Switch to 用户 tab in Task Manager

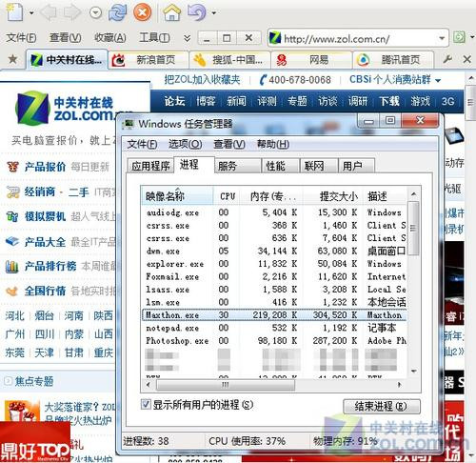(356, 166)
